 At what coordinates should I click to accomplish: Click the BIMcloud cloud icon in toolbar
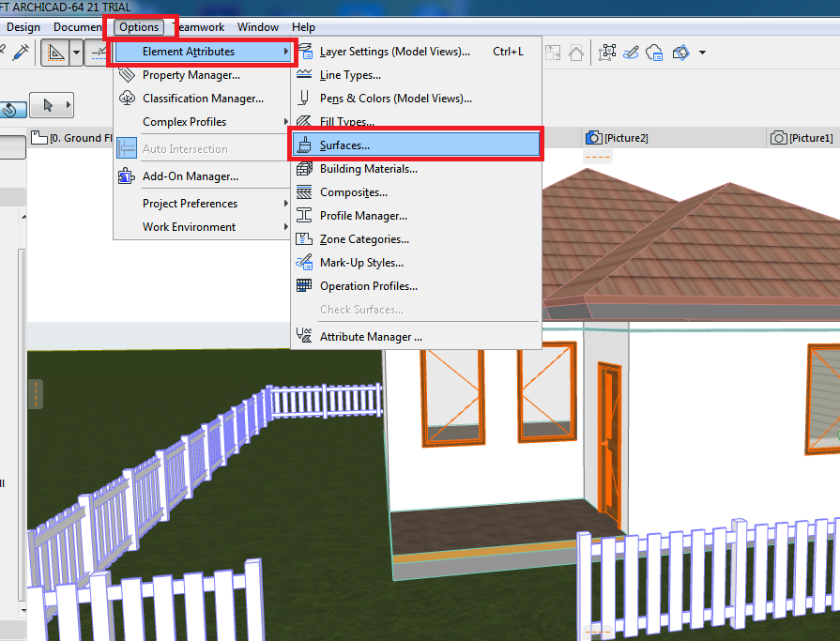[x=654, y=52]
